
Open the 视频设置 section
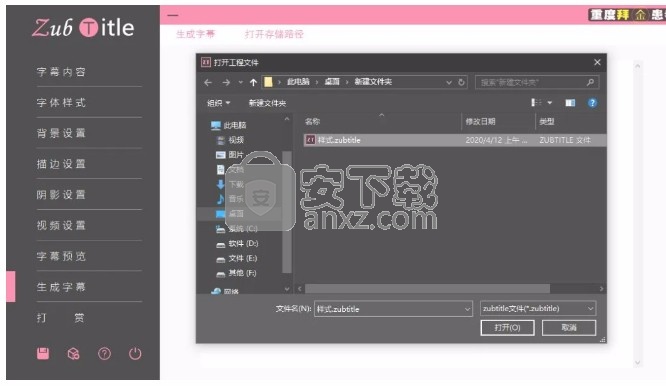pyautogui.click(x=61, y=225)
